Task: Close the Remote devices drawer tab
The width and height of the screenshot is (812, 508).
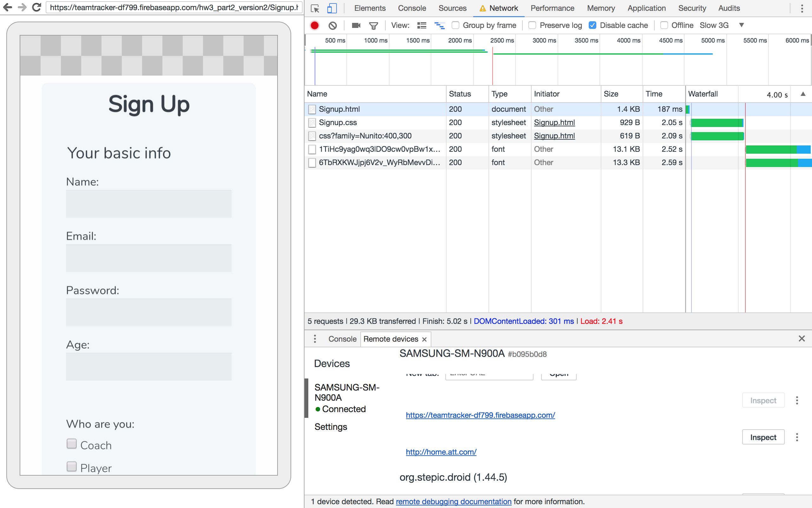Action: (424, 339)
